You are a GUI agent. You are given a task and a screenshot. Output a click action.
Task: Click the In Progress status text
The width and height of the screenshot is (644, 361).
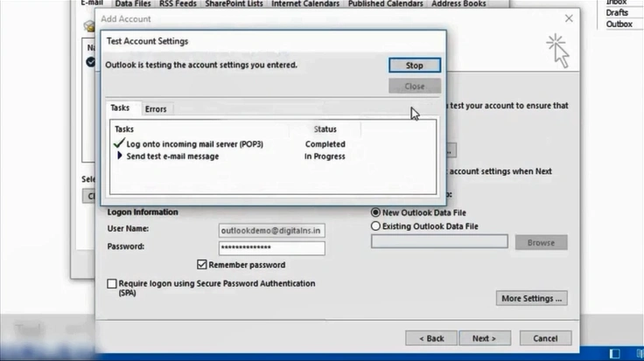pyautogui.click(x=325, y=156)
